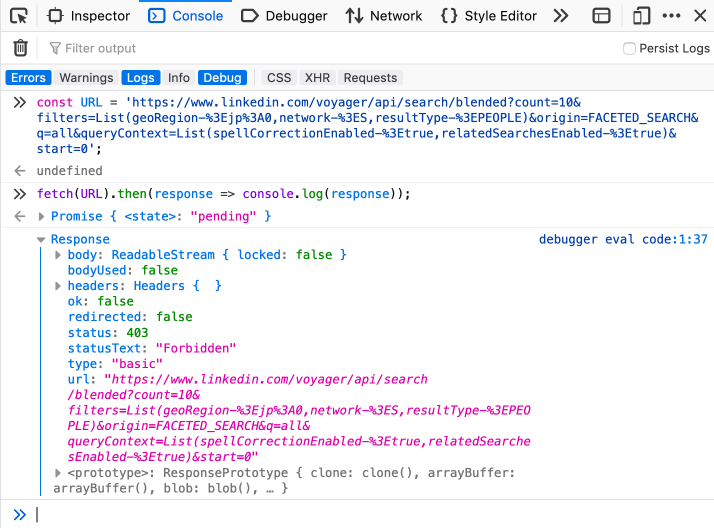Image resolution: width=714 pixels, height=528 pixels.
Task: Click the Network arrows icon
Action: 354,16
